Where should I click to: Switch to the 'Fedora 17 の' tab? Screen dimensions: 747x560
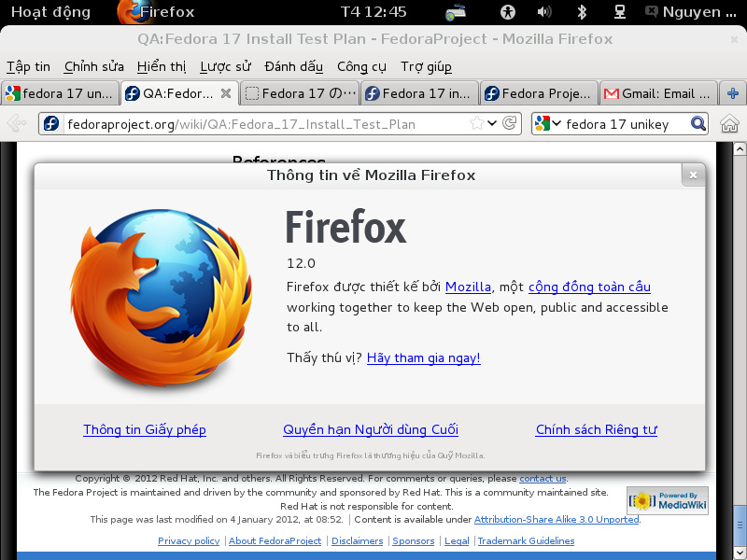pyautogui.click(x=300, y=93)
